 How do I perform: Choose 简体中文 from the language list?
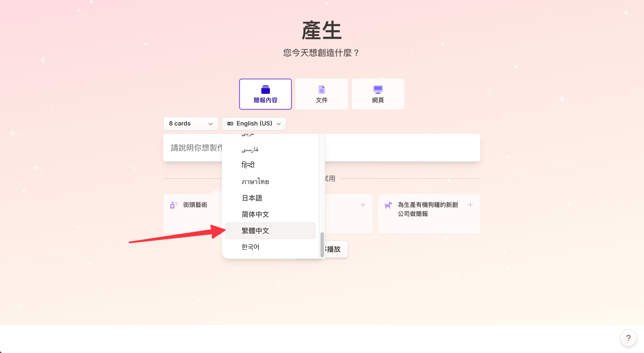[x=255, y=214]
